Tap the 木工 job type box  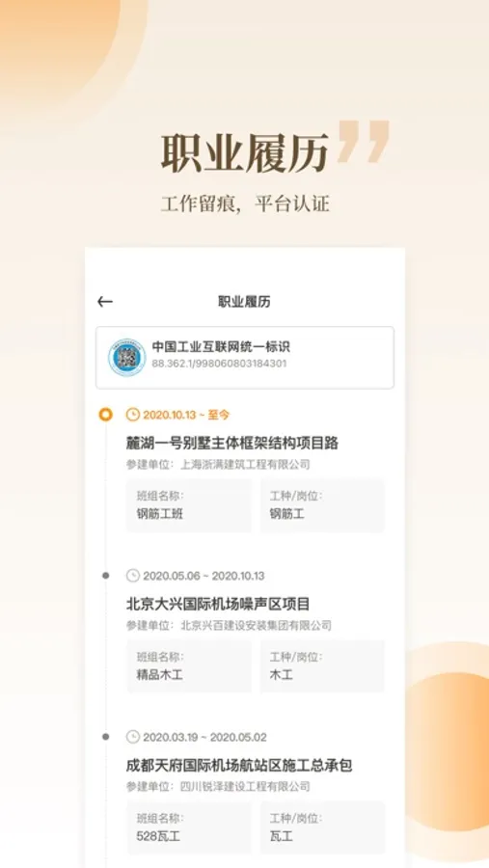point(322,666)
